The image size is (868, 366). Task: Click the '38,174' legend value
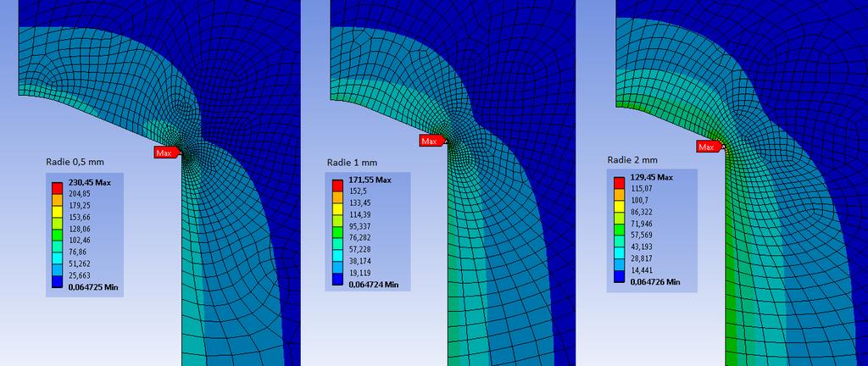(x=359, y=261)
